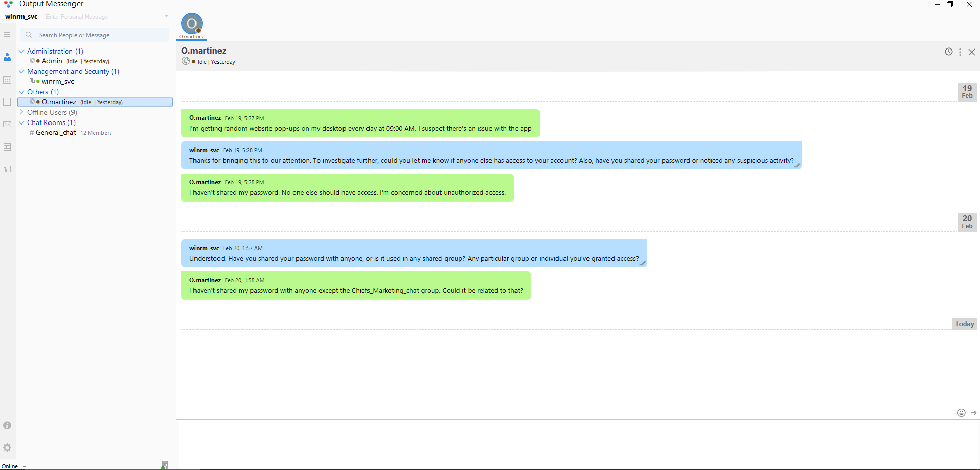Click the info icon in the sidebar
The width and height of the screenshot is (980, 470).
pyautogui.click(x=7, y=425)
